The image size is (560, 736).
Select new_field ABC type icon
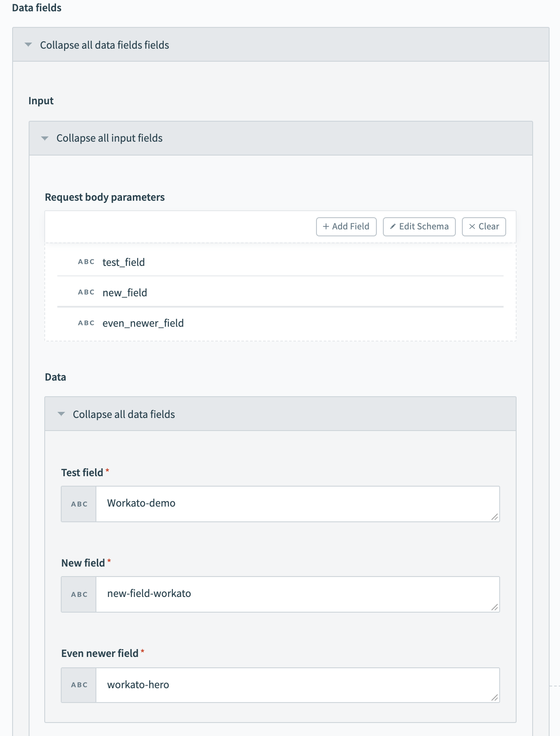pos(86,292)
